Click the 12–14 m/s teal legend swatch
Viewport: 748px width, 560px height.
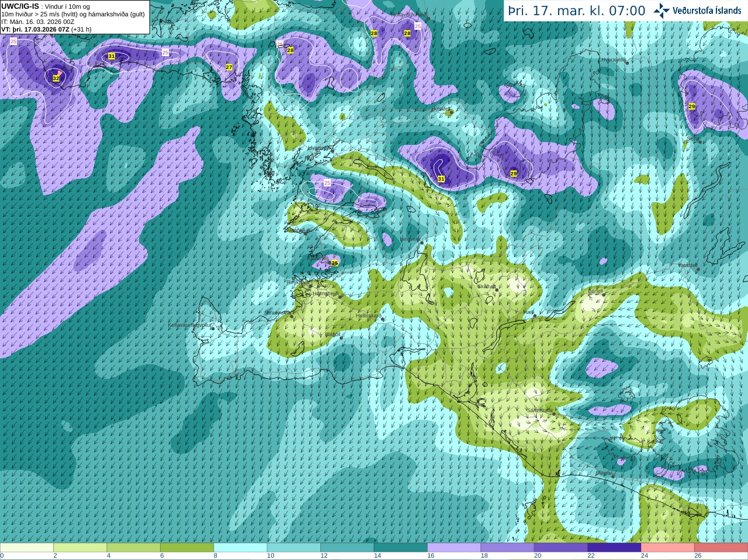pyautogui.click(x=347, y=548)
